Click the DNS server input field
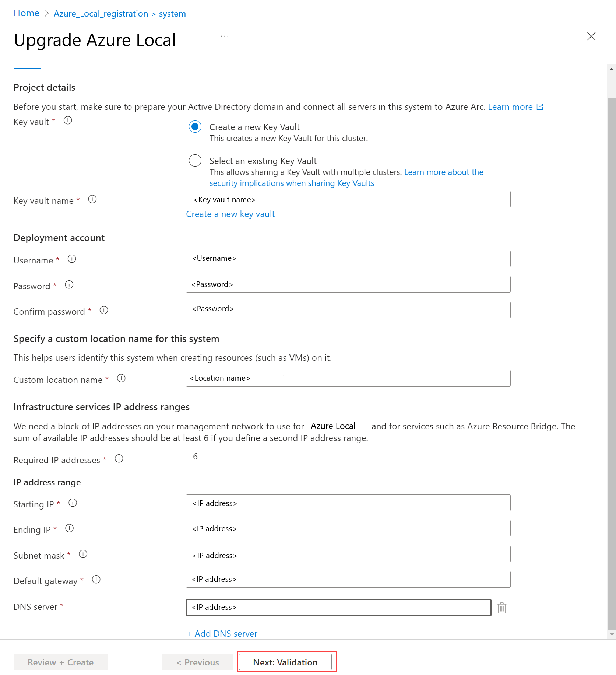This screenshot has width=616, height=675. coord(338,608)
